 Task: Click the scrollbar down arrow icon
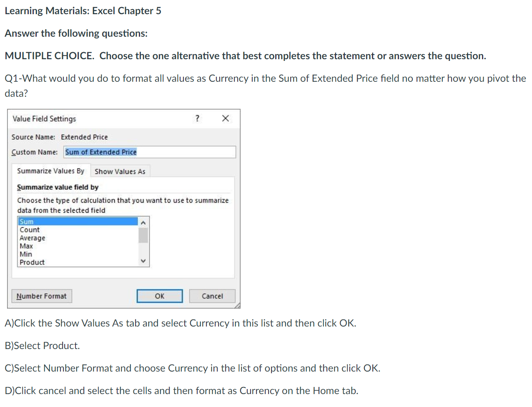pos(143,261)
